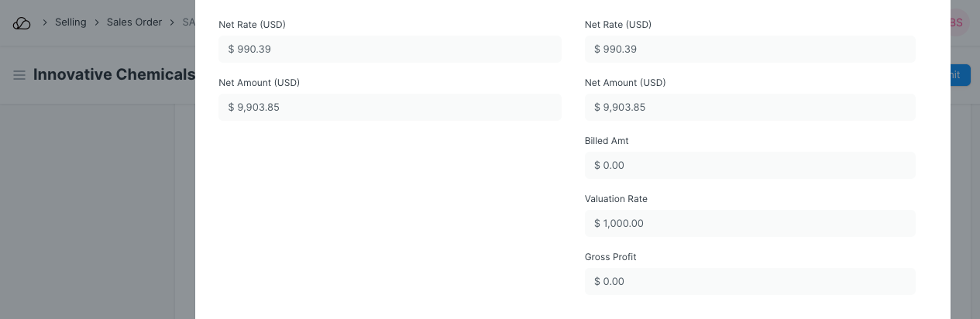Click the Billed Amt value field

click(750, 165)
